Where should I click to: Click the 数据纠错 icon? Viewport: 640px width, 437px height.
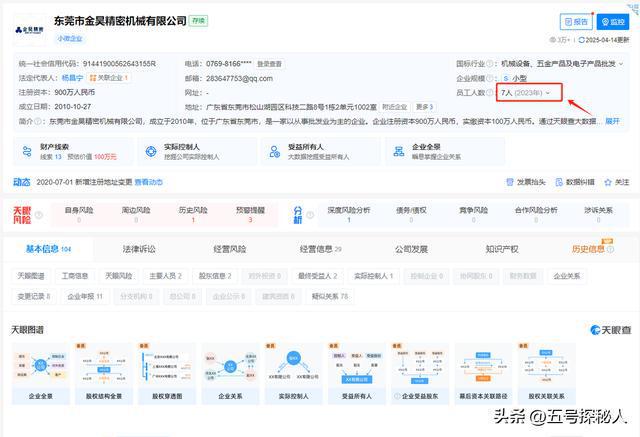pyautogui.click(x=559, y=182)
